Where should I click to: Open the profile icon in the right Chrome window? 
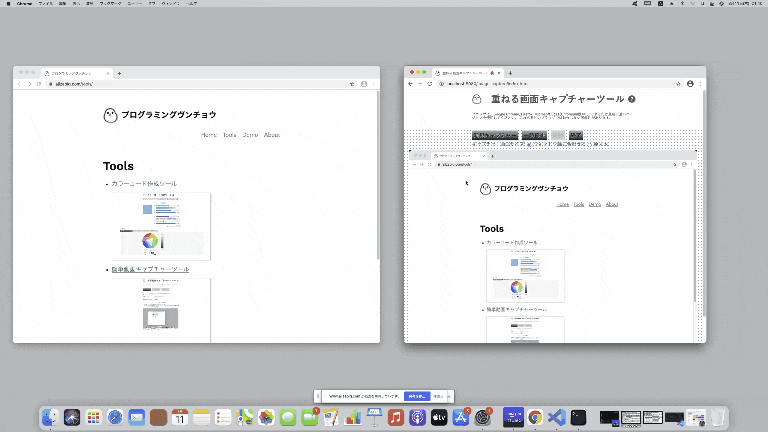690,84
